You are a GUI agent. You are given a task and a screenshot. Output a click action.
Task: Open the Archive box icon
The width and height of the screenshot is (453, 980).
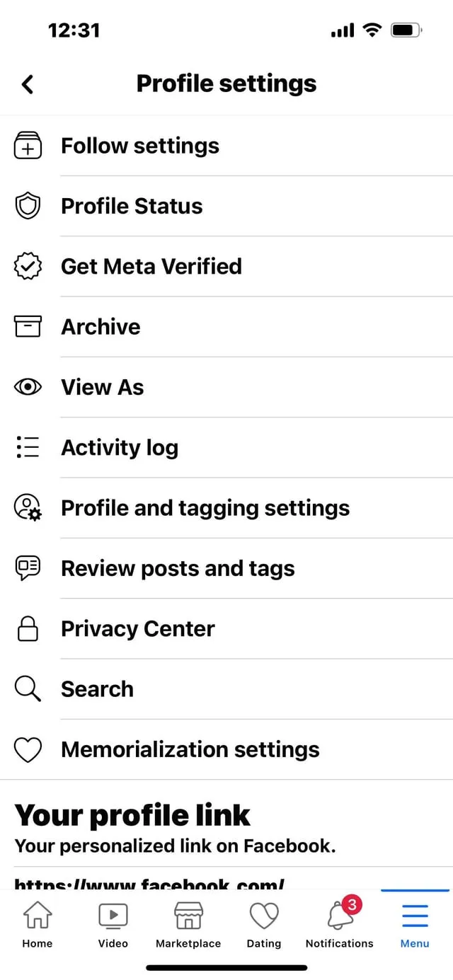tap(27, 326)
